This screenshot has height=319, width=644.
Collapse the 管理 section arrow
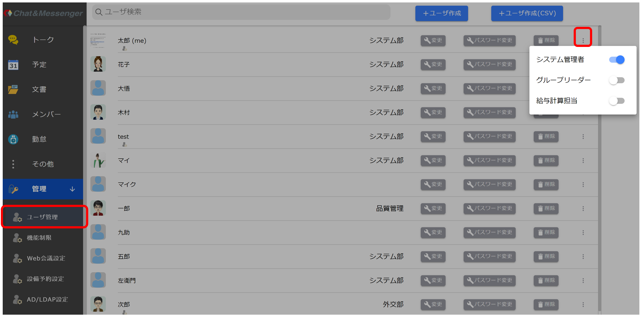pos(72,189)
